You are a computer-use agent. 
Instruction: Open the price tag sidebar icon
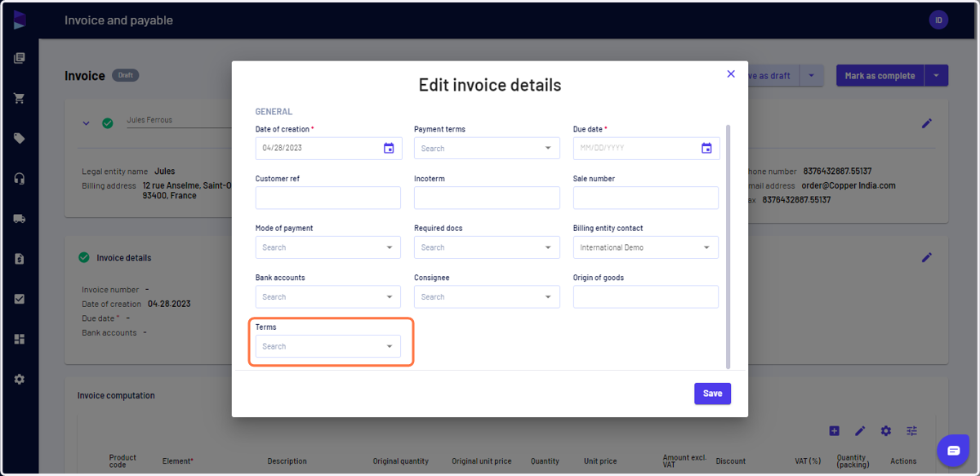pos(20,138)
